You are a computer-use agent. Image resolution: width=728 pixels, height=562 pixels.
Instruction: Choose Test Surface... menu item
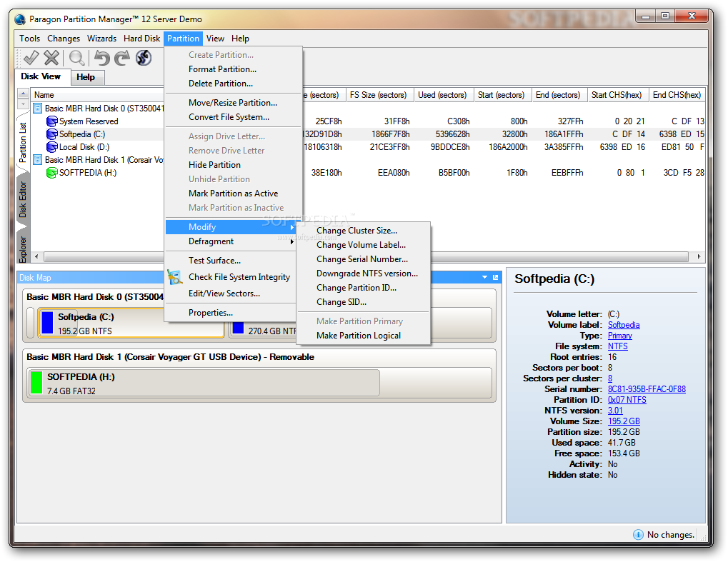[x=231, y=261]
